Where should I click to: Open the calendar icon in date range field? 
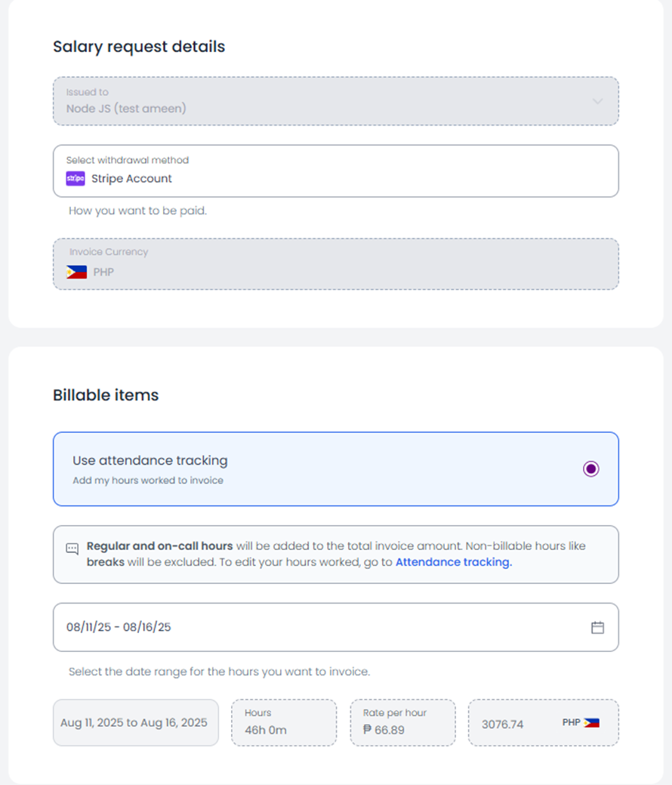(597, 627)
